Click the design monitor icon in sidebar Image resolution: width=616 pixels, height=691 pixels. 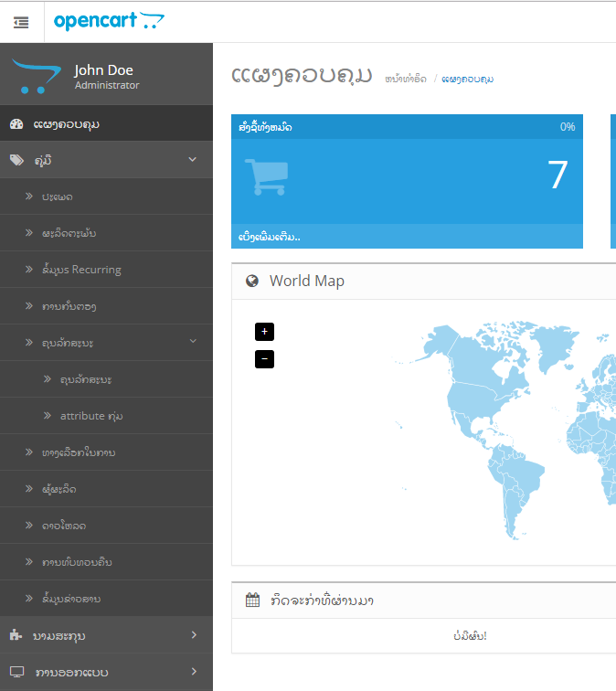[16, 672]
